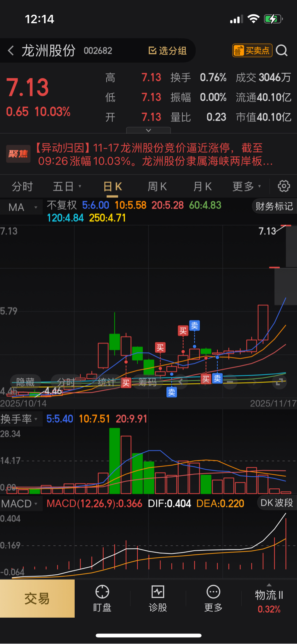Expand the quote details chevron
Screen dimensions: 297x644
[x=148, y=130]
